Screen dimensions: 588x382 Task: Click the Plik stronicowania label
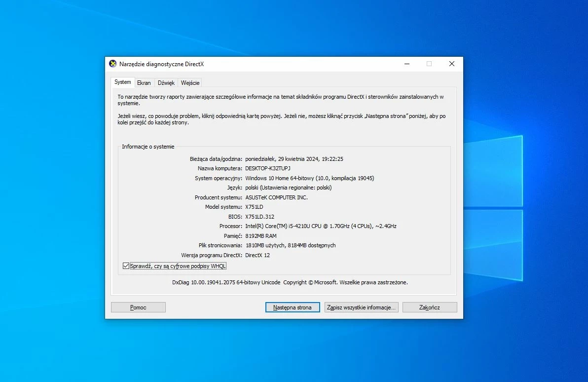(220, 245)
